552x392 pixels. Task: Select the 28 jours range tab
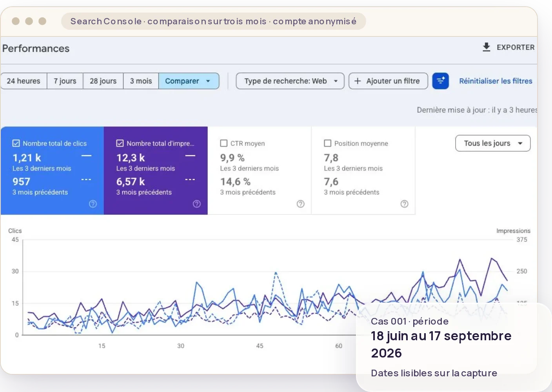coord(103,81)
